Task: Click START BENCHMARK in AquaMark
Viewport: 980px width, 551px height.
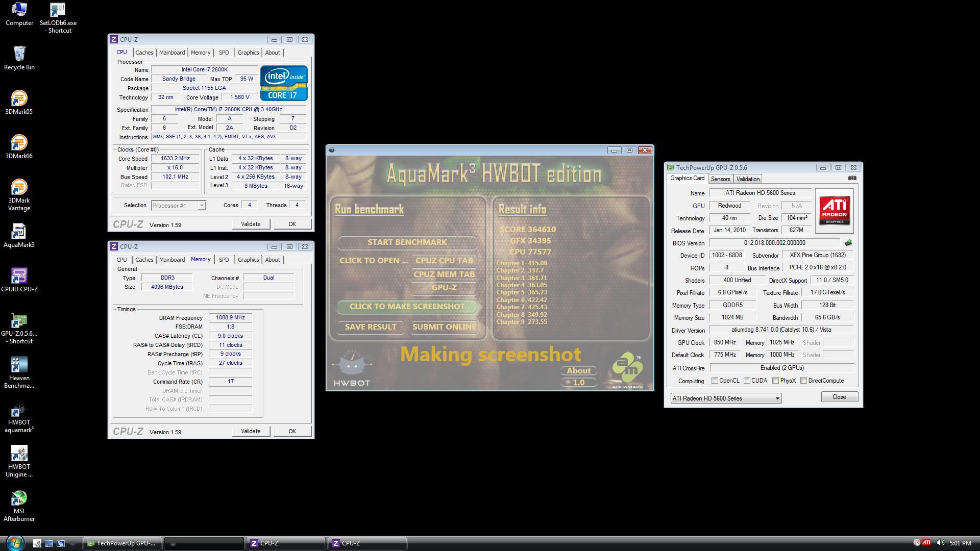Action: pyautogui.click(x=407, y=242)
